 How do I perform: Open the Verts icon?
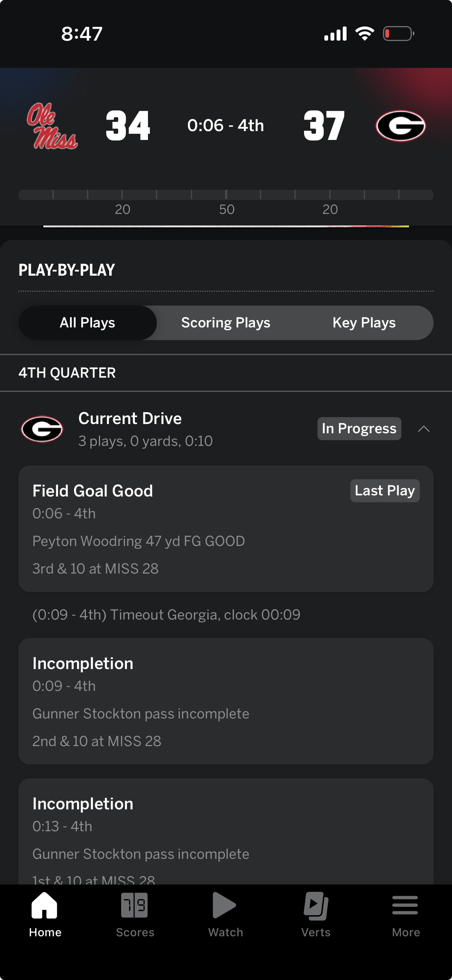(x=316, y=906)
